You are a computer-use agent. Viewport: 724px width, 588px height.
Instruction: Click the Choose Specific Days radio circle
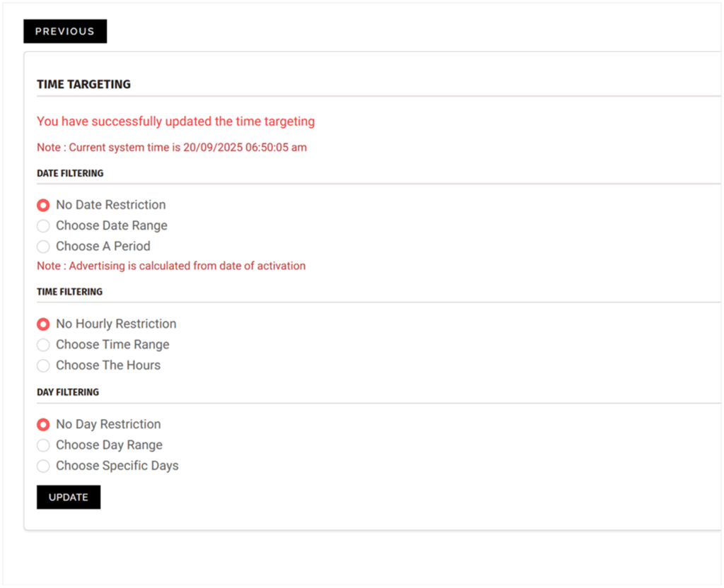point(43,466)
